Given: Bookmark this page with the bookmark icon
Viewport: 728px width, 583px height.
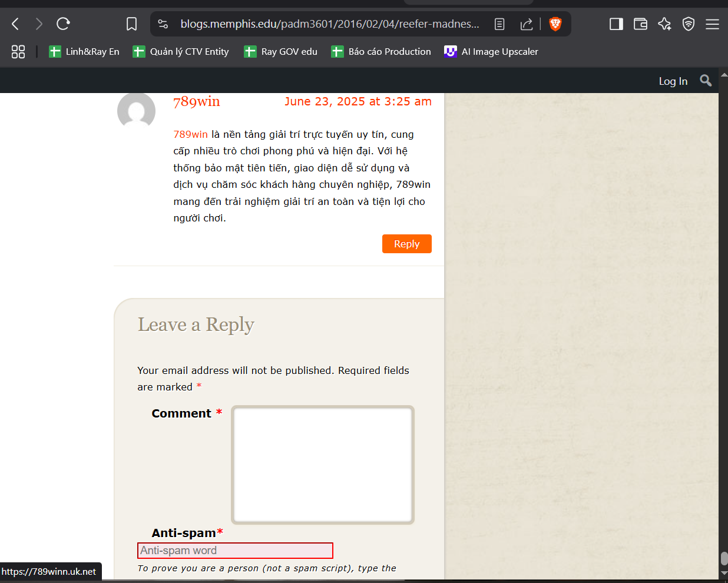Looking at the screenshot, I should 131,24.
